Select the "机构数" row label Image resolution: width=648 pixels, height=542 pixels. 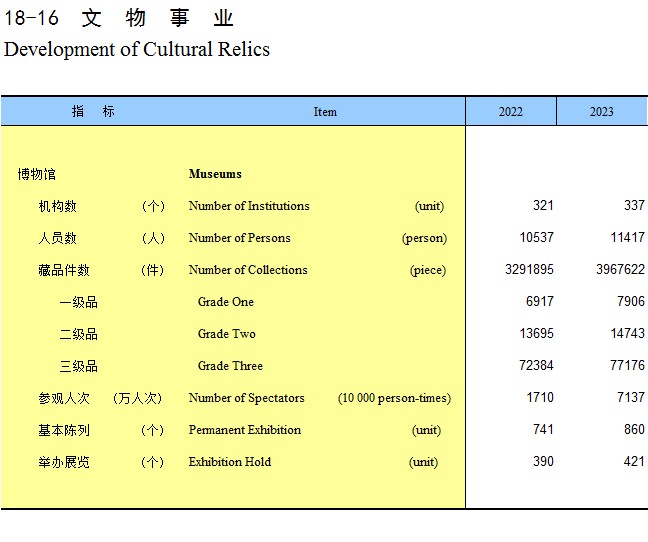tap(57, 206)
